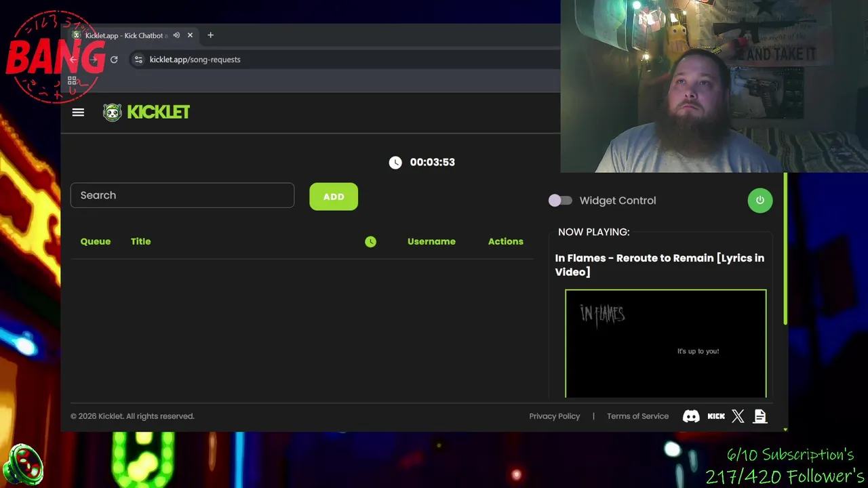868x488 pixels.
Task: Open site information icon in address bar
Action: (138, 60)
